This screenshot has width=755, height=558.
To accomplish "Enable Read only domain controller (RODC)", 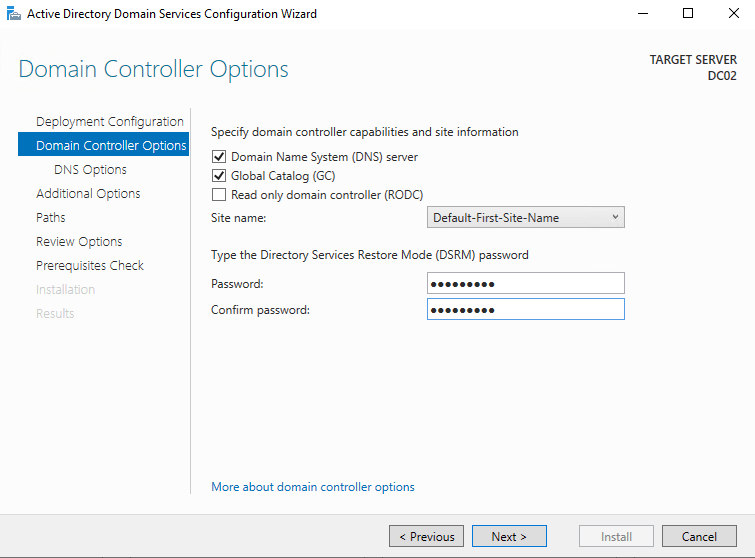I will point(219,195).
